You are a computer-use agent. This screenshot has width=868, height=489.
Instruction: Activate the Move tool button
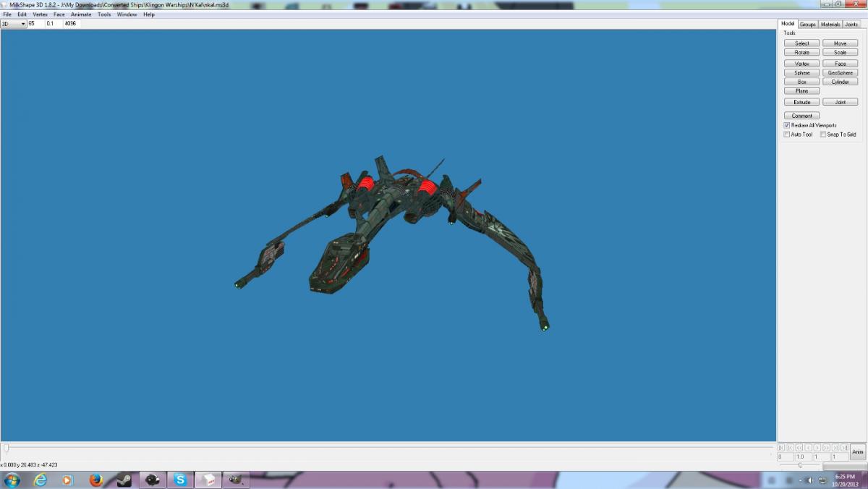pos(841,43)
